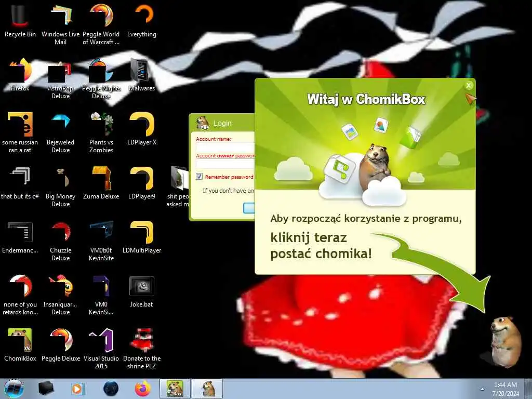Screen dimensions: 532x399
Task: Open VM0b0t KevinSite shortcut
Action: pyautogui.click(x=101, y=241)
